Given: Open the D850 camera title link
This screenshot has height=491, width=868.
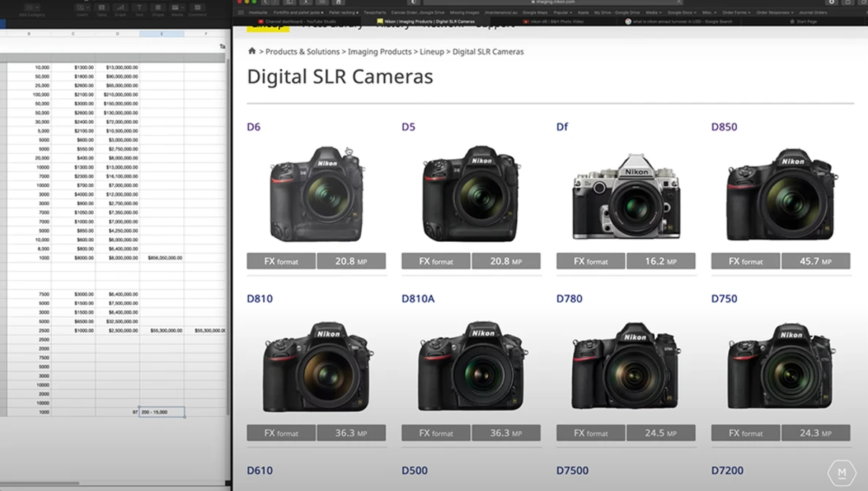Looking at the screenshot, I should click(x=724, y=127).
